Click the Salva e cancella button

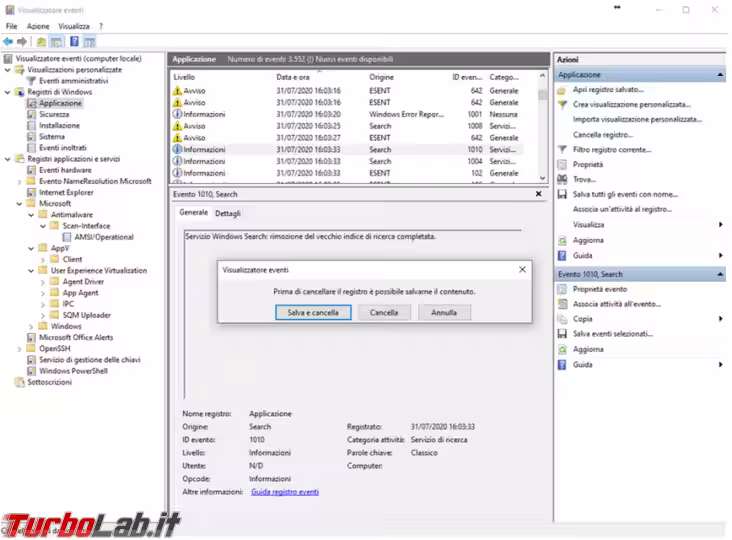pos(313,312)
